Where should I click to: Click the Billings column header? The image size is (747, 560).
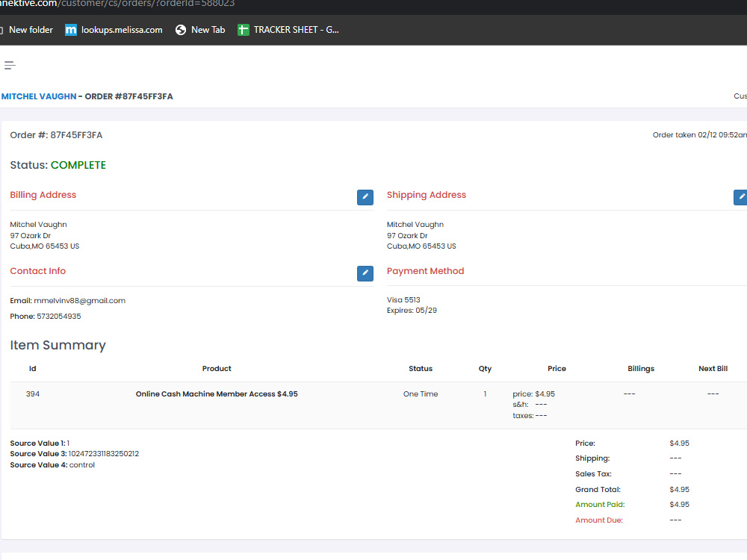tap(641, 369)
